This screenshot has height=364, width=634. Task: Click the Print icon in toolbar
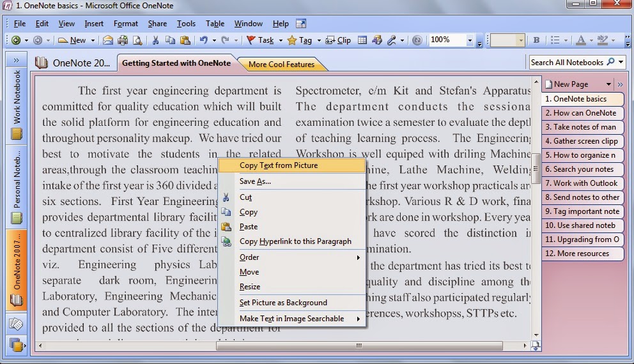click(x=123, y=40)
